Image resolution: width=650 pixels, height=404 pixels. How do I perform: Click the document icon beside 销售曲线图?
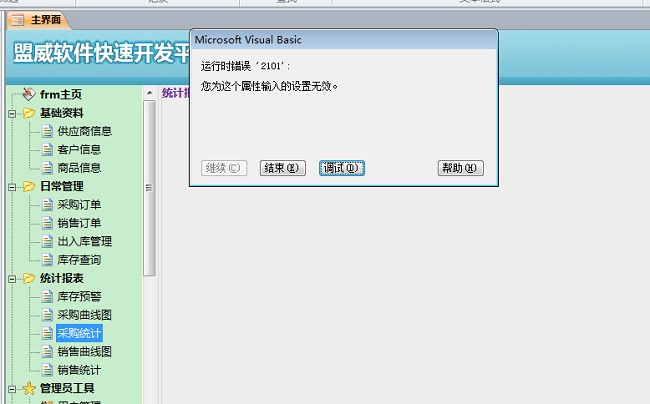point(47,351)
